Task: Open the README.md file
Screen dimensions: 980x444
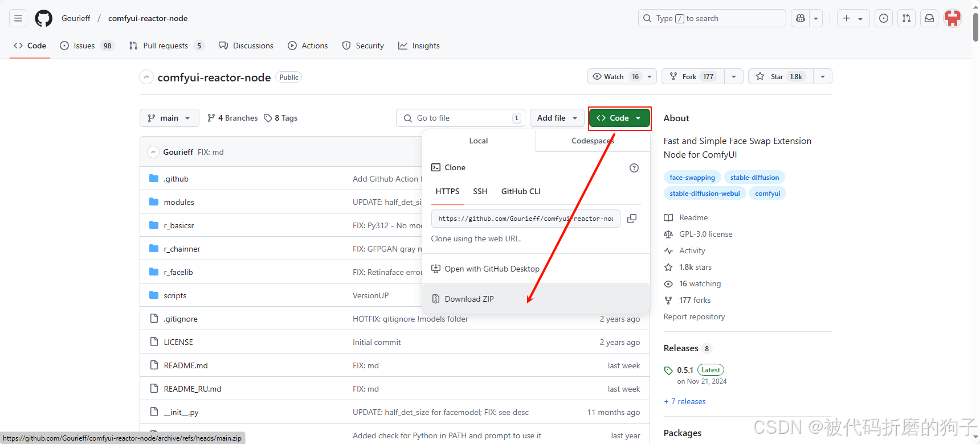Action: (x=186, y=365)
